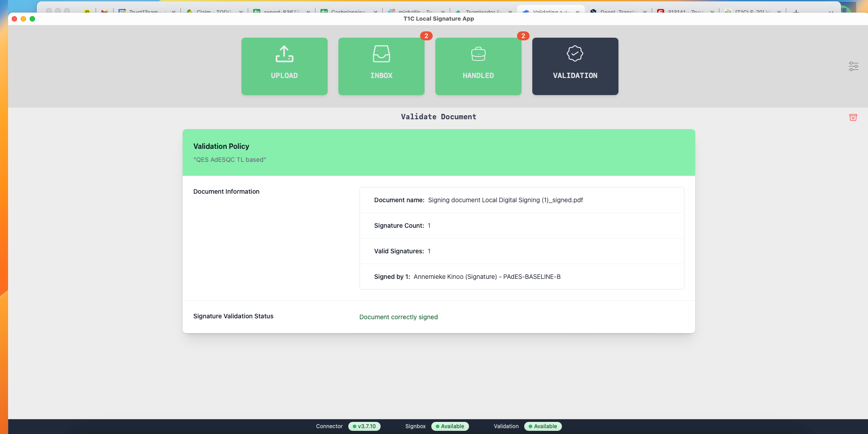Viewport: 868px width, 434px height.
Task: Select the Validation section tile
Action: pyautogui.click(x=575, y=66)
